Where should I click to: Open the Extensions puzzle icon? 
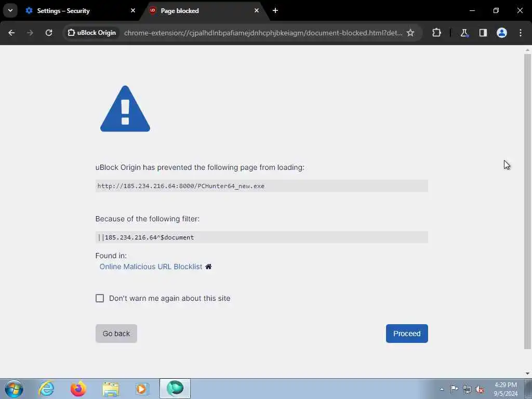[x=436, y=33]
